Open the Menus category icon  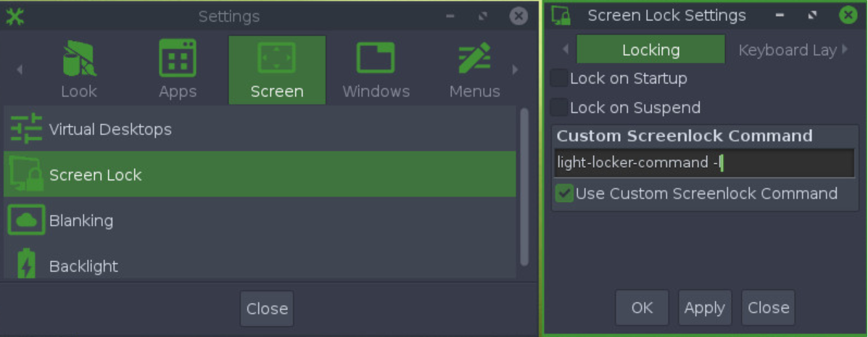(x=474, y=58)
